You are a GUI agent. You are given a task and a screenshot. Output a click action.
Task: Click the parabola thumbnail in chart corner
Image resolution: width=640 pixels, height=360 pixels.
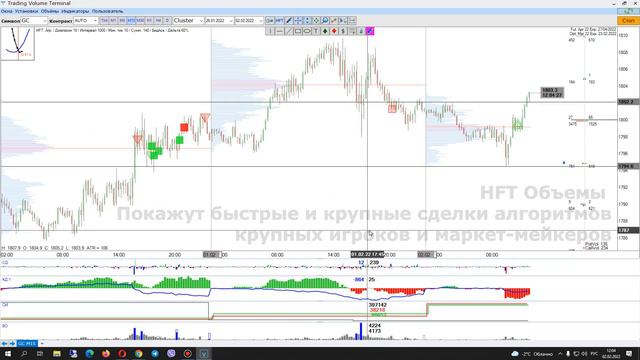[x=18, y=44]
